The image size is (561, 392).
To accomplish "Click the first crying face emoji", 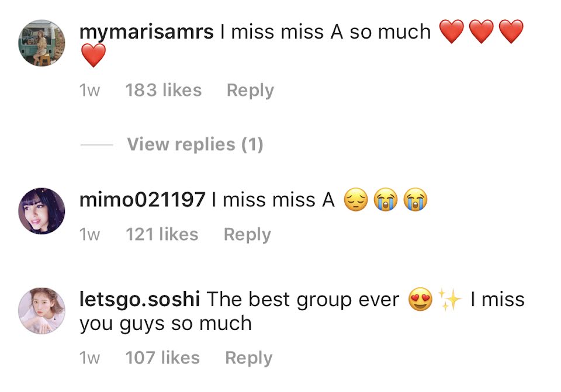I will [x=385, y=200].
